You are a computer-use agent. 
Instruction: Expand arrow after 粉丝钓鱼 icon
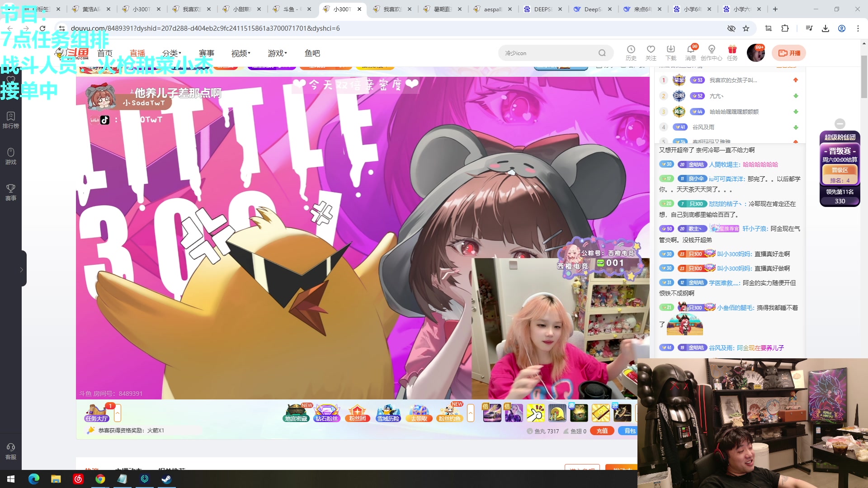(x=471, y=413)
